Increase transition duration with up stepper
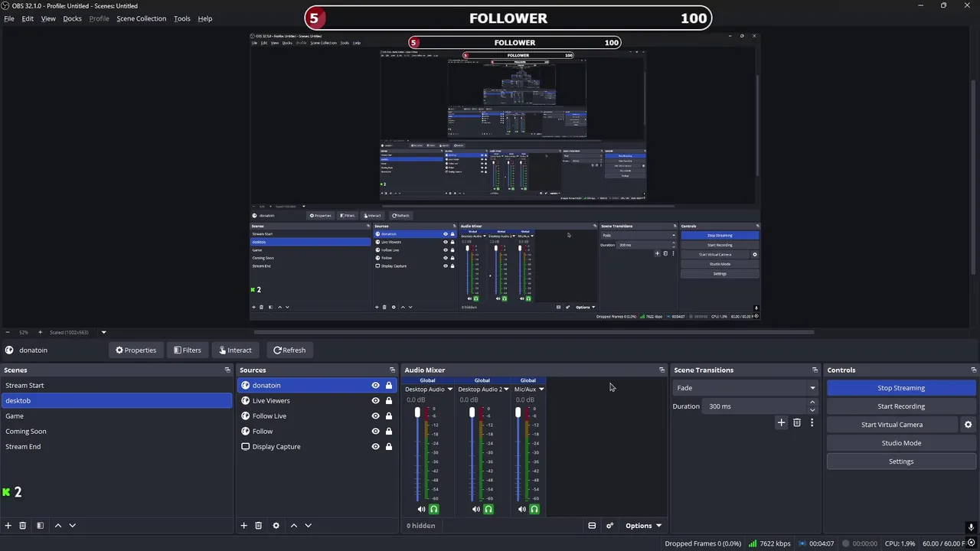This screenshot has height=551, width=980. [x=812, y=403]
